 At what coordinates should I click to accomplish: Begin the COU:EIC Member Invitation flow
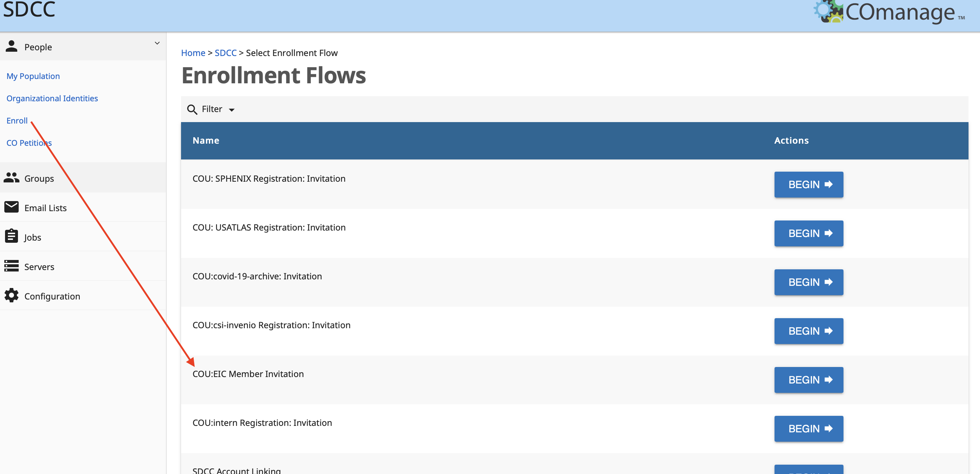[x=808, y=380]
